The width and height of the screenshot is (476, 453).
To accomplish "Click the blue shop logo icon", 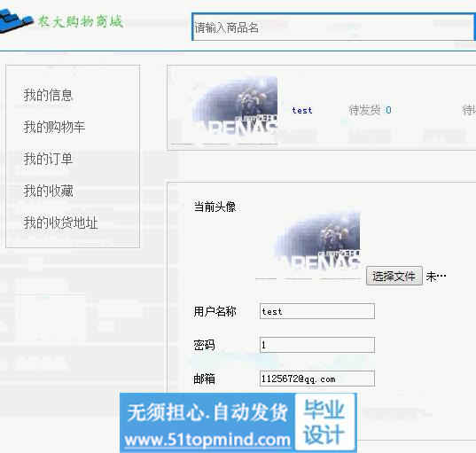I will (16, 20).
